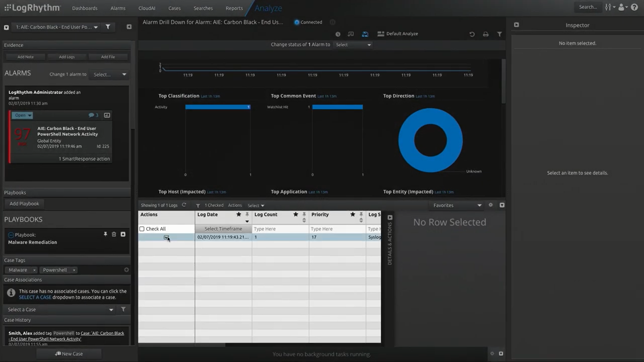Print the analyze page
The width and height of the screenshot is (644, 362).
pyautogui.click(x=486, y=34)
